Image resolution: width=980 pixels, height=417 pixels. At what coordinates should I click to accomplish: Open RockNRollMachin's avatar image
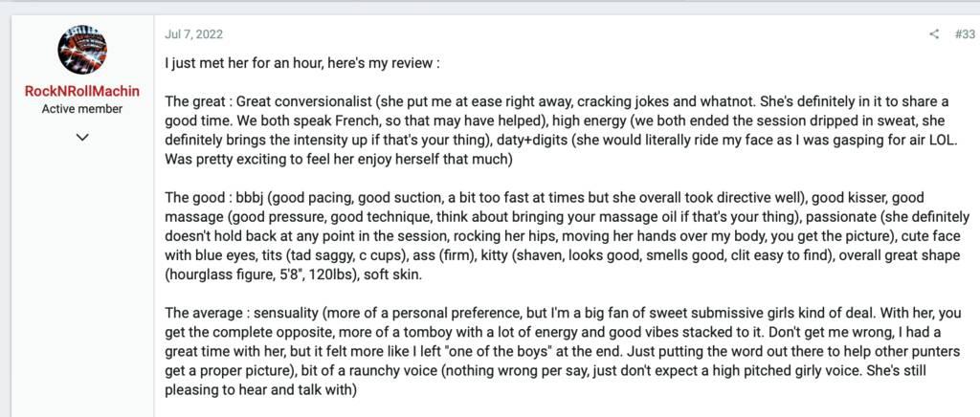(82, 50)
